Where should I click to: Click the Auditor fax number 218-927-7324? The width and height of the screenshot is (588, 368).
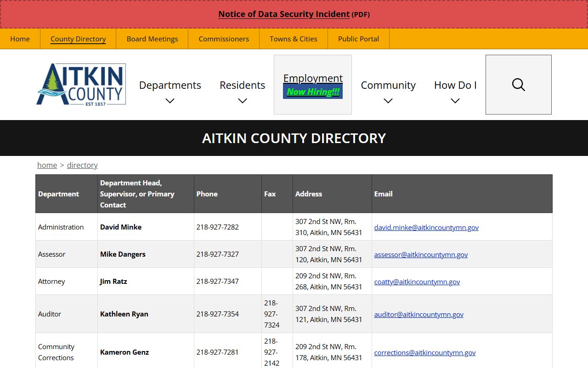click(272, 314)
